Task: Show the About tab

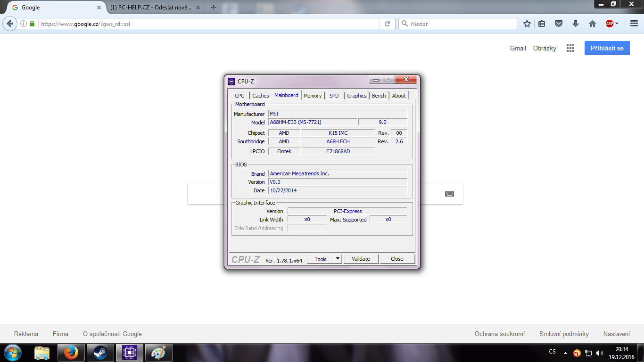Action: pyautogui.click(x=399, y=96)
